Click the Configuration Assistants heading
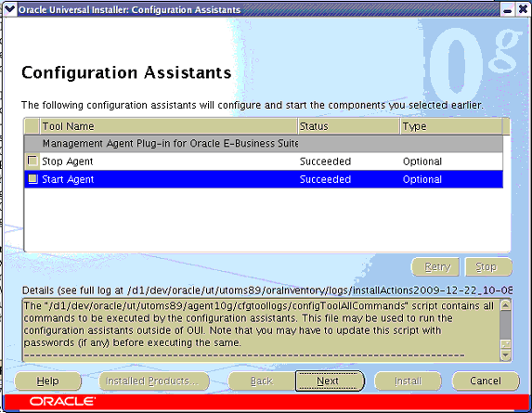This screenshot has width=532, height=413. point(126,72)
